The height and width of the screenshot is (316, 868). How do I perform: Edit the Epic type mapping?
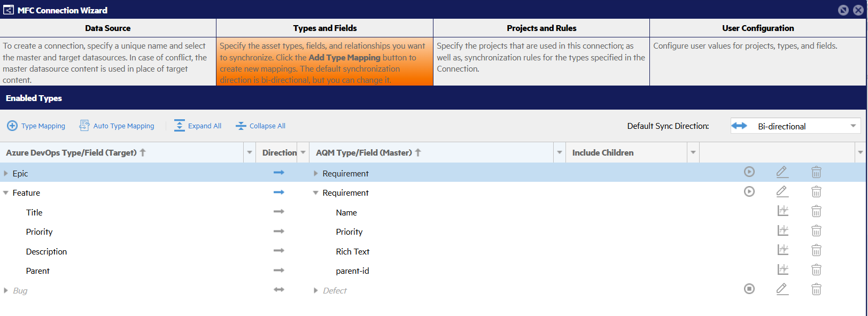point(782,172)
